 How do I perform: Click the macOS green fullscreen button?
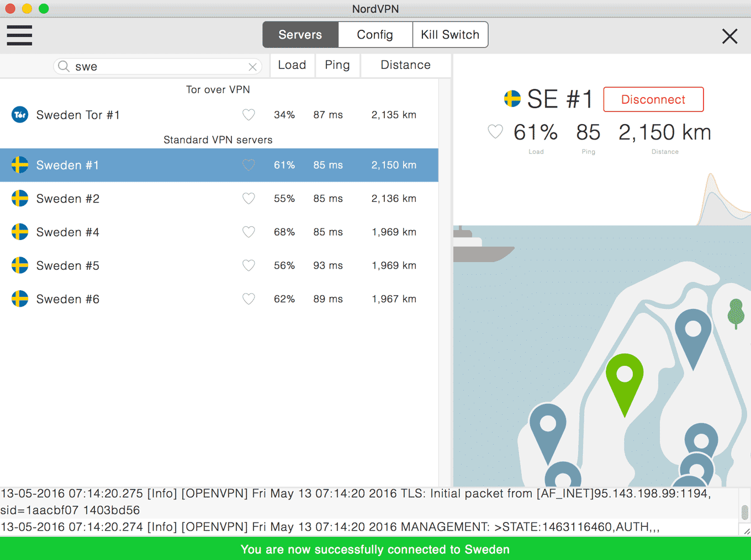tap(44, 8)
